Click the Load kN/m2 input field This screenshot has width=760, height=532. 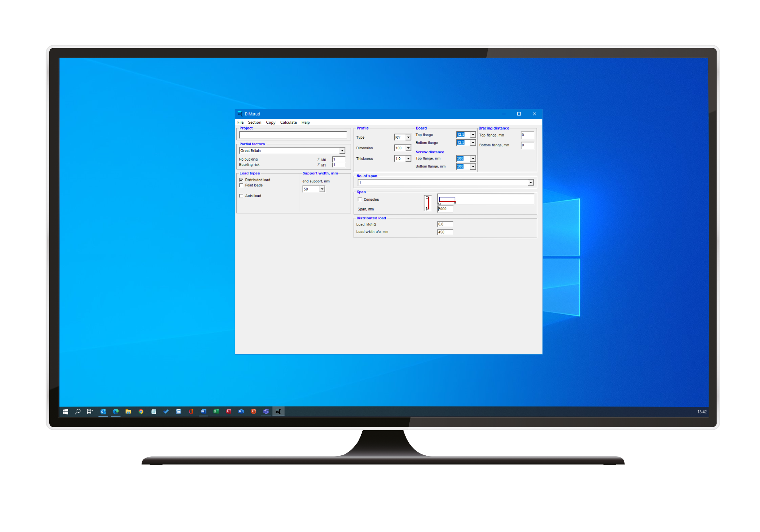[x=445, y=224]
